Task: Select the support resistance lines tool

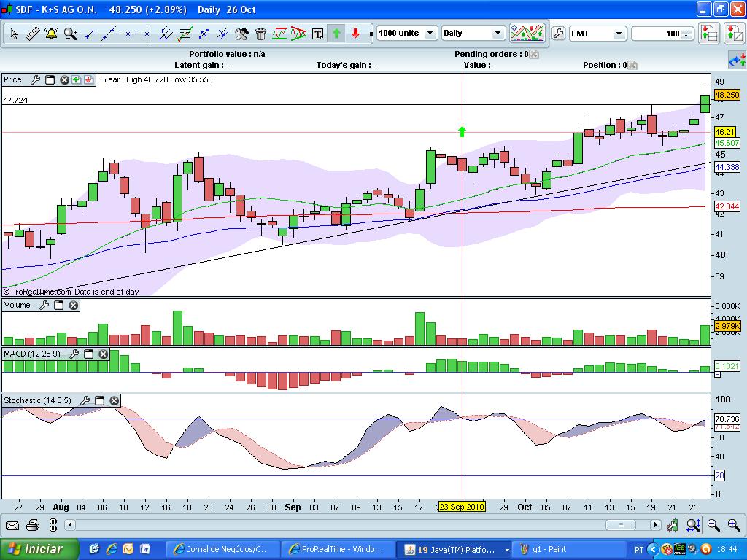Action: (279, 34)
